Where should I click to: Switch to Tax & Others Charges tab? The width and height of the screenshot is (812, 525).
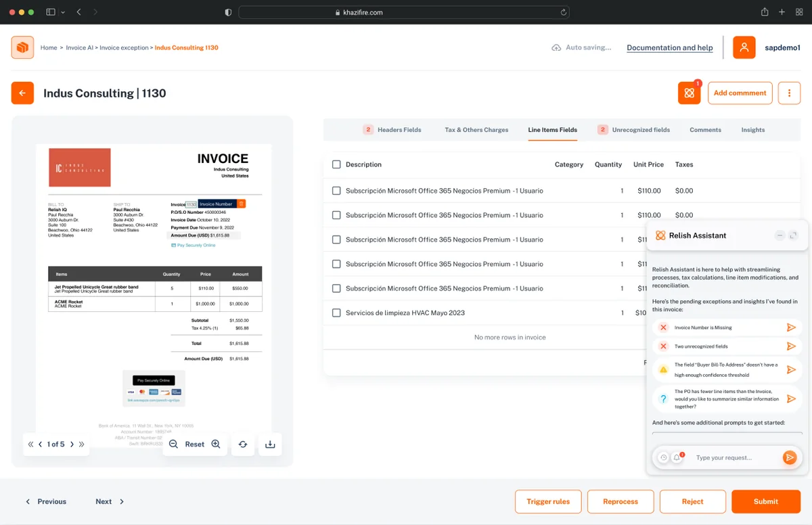[476, 130]
